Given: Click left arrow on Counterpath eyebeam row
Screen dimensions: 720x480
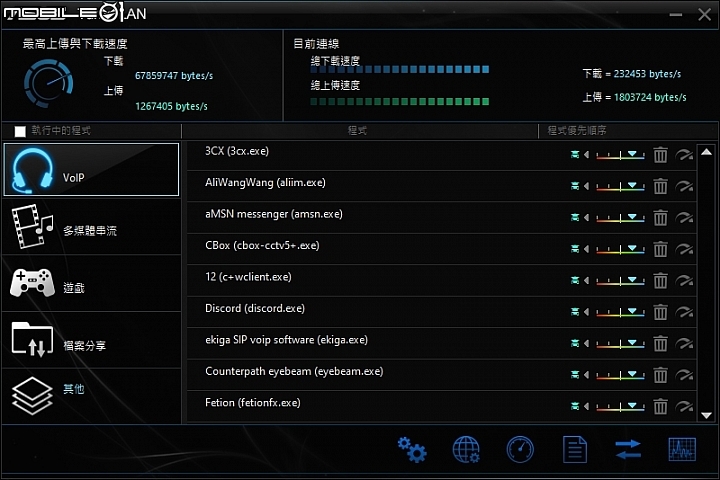Looking at the screenshot, I should (586, 375).
